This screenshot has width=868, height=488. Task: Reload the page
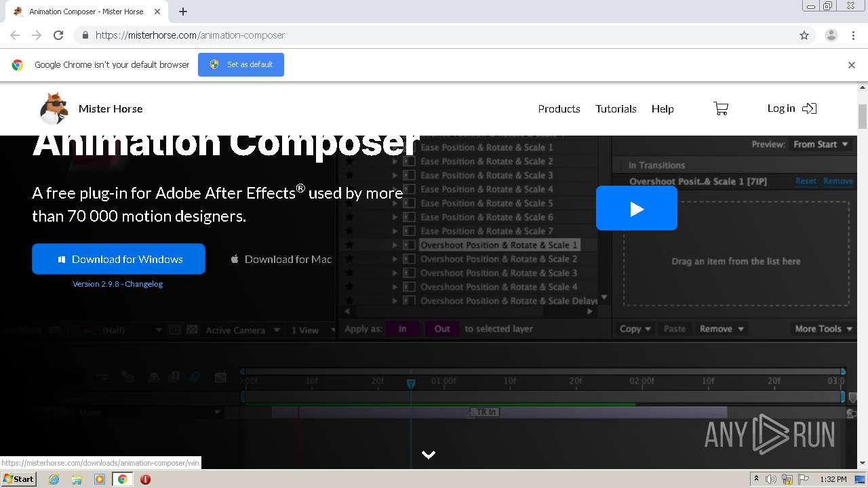[x=58, y=35]
